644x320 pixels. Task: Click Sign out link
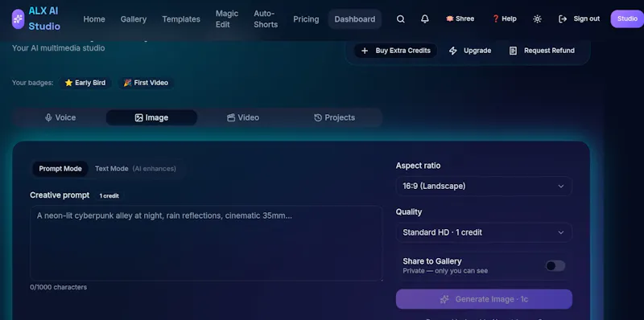(587, 18)
